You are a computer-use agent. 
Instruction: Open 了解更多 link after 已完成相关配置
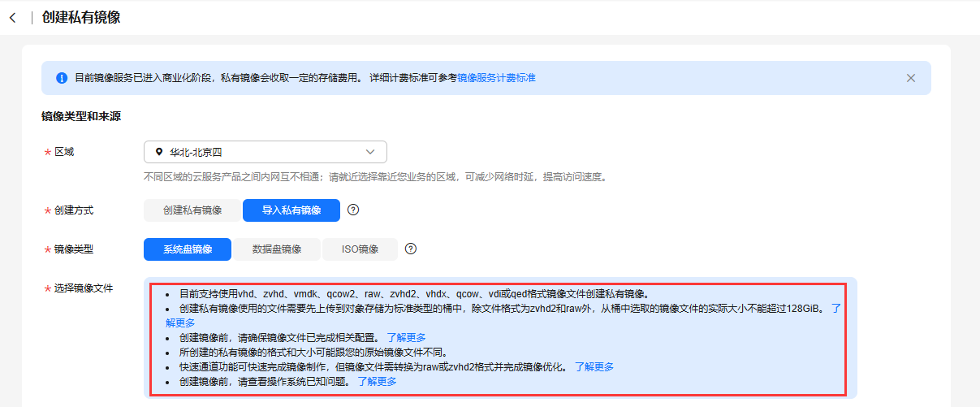[x=406, y=337]
